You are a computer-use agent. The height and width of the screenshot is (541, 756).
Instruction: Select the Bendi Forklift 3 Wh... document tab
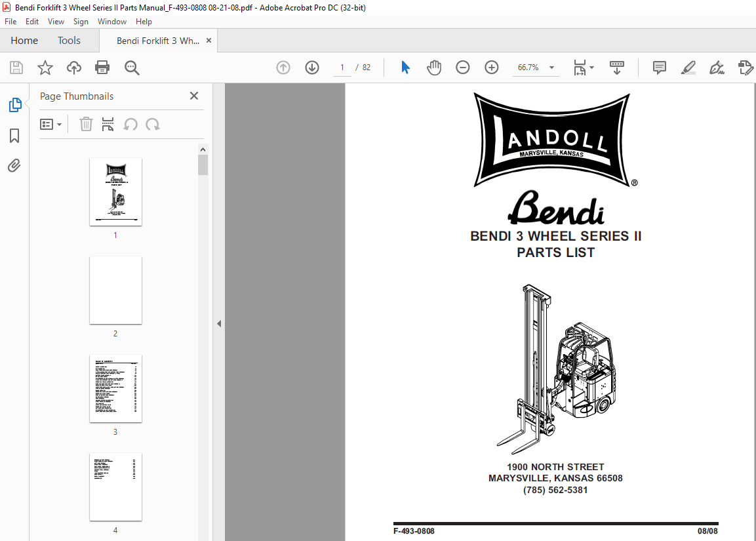157,41
